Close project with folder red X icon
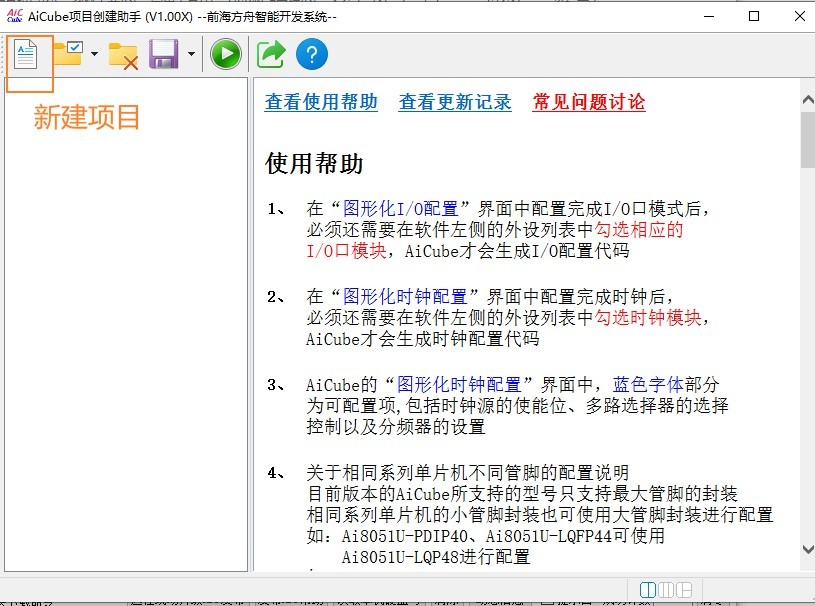This screenshot has height=606, width=815. pos(123,55)
